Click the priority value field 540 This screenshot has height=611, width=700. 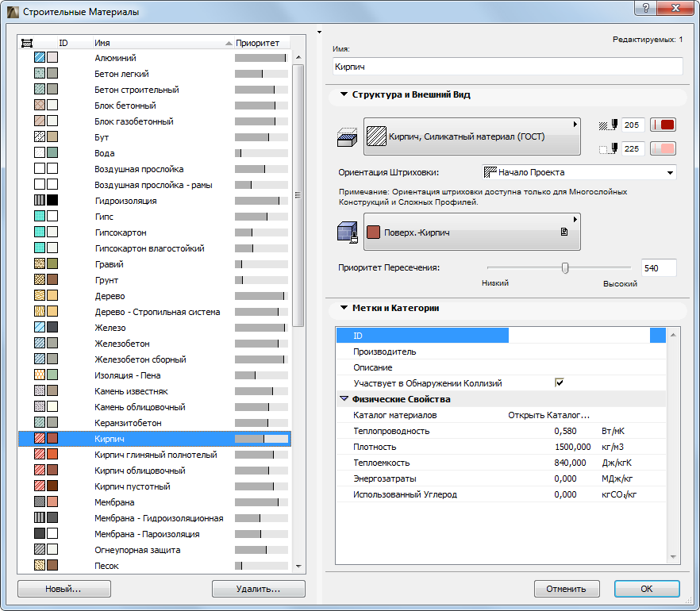tap(659, 267)
